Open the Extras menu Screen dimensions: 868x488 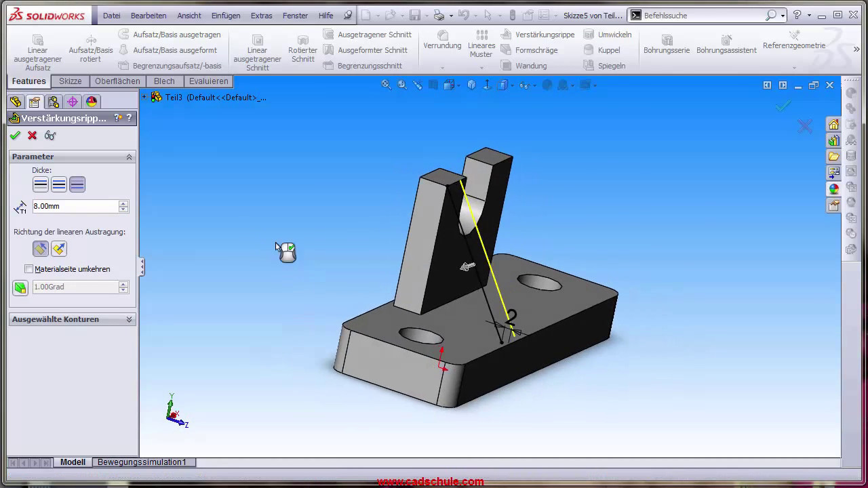point(261,16)
